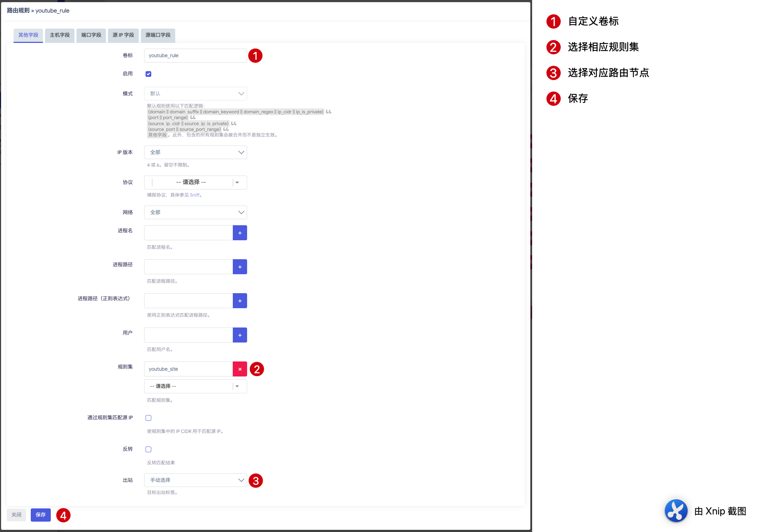Focus the 卷标 label input with youtube_rule
The width and height of the screenshot is (761, 532).
196,56
